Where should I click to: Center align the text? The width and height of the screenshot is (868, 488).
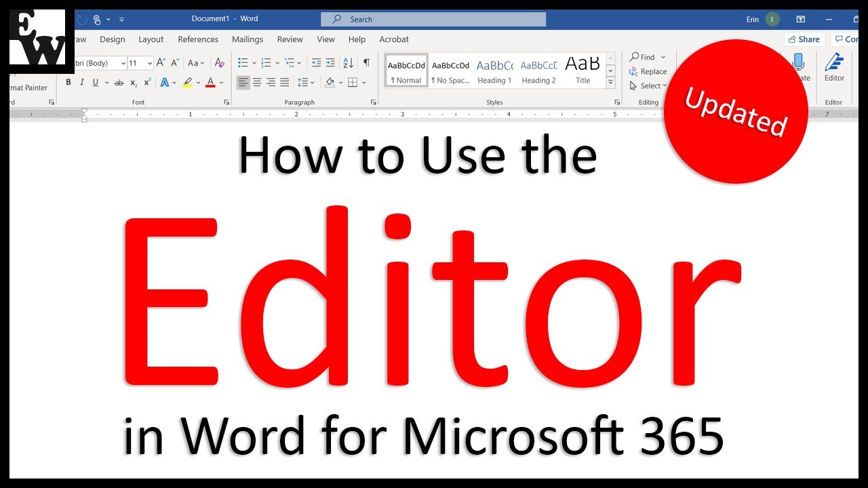pos(257,83)
